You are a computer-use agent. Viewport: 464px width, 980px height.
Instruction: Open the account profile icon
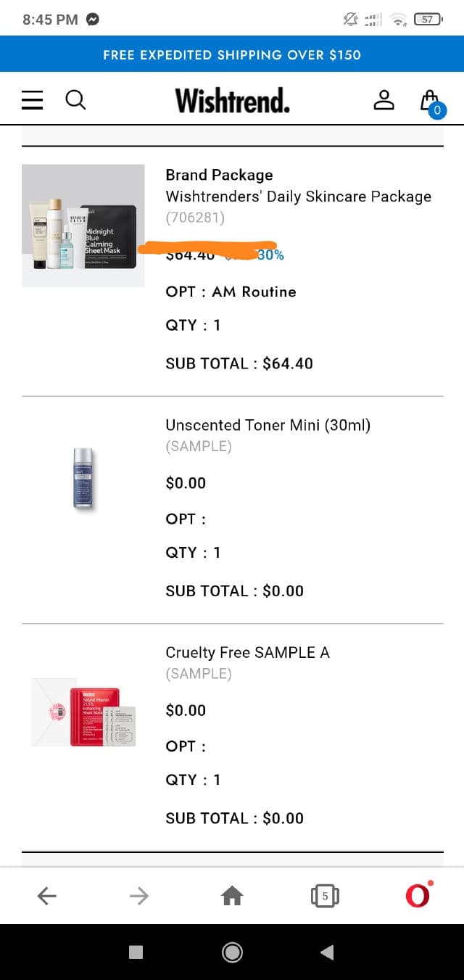point(384,100)
